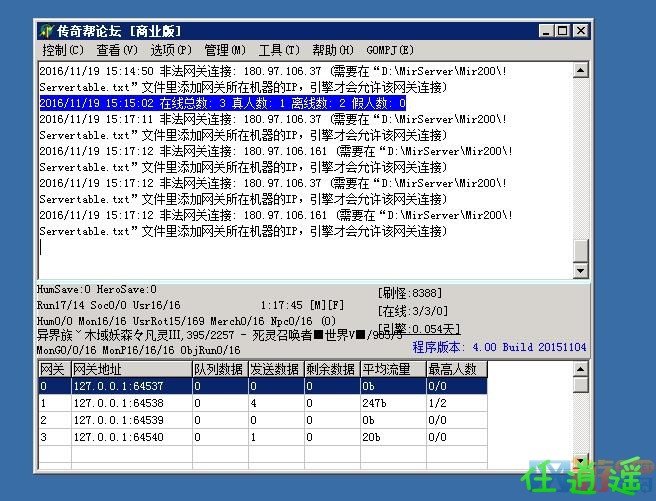Image resolution: width=656 pixels, height=501 pixels.
Task: Click gateway list scroll up arrow
Action: click(580, 369)
